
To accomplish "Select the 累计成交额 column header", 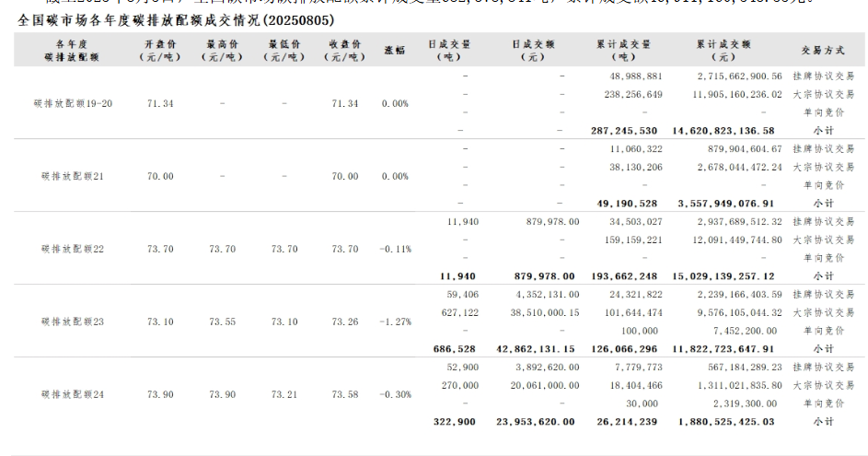I will pos(725,50).
